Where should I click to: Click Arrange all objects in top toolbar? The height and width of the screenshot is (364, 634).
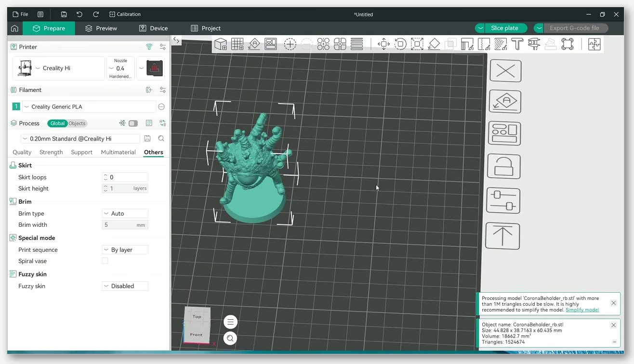(x=271, y=44)
